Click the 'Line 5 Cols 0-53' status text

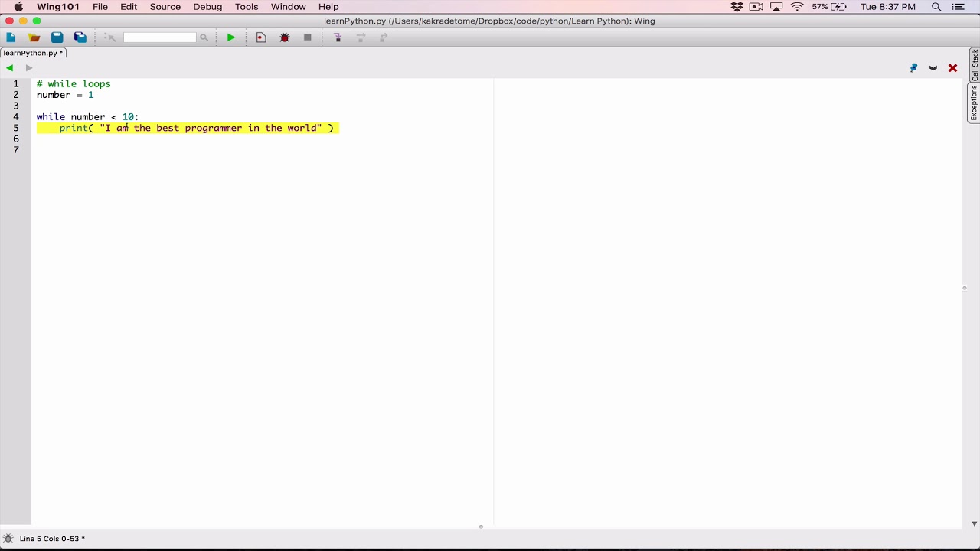[x=52, y=539]
